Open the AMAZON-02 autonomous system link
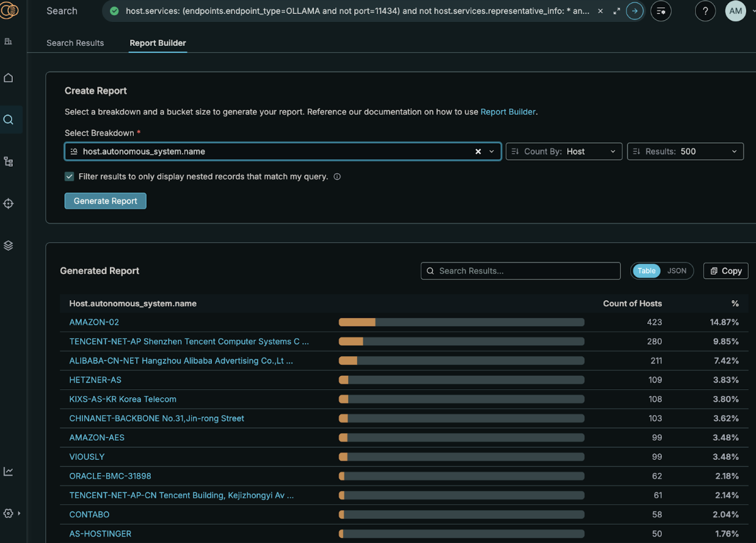Viewport: 756px width, 543px height. [x=94, y=322]
